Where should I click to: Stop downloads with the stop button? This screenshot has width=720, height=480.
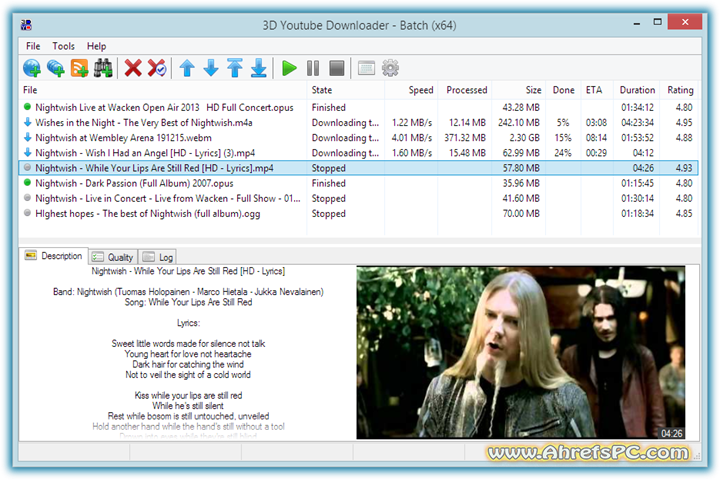point(337,68)
